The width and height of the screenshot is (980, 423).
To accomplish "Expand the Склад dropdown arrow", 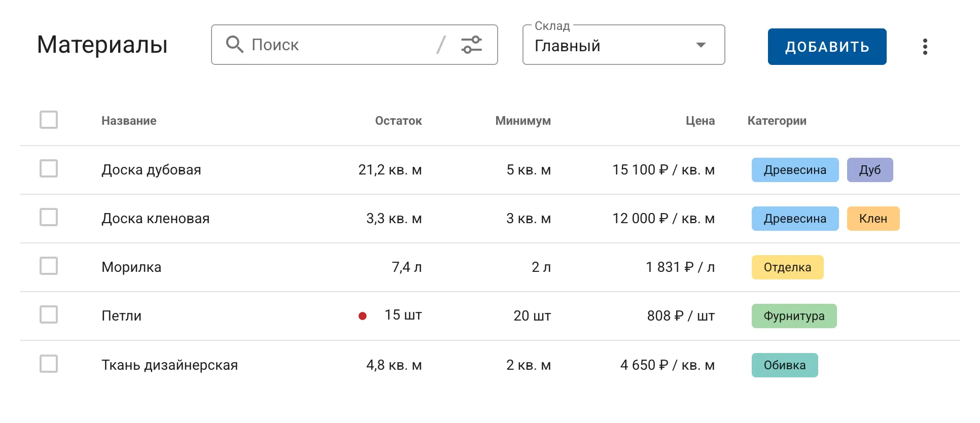I will pyautogui.click(x=701, y=45).
